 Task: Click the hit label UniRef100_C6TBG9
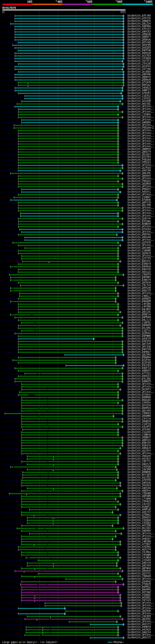(139, 58)
